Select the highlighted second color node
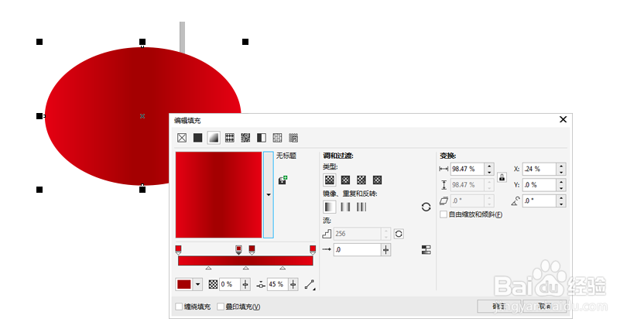Image resolution: width=644 pixels, height=329 pixels. [x=238, y=250]
